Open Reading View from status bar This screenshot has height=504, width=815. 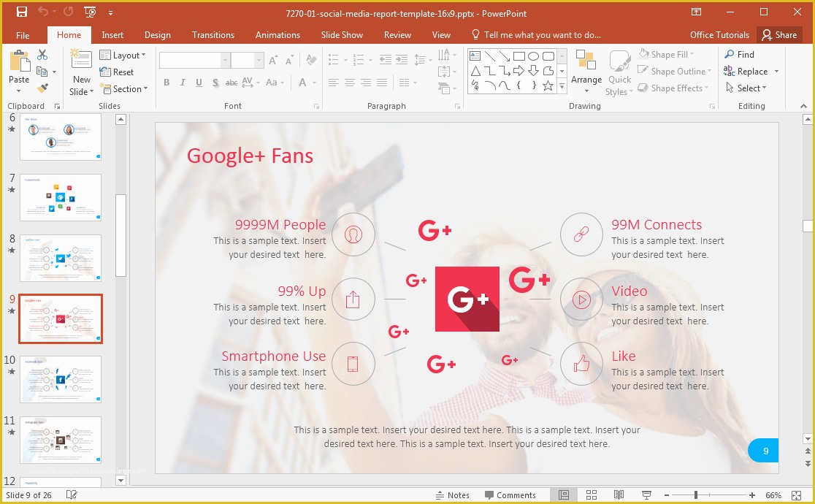(x=619, y=495)
